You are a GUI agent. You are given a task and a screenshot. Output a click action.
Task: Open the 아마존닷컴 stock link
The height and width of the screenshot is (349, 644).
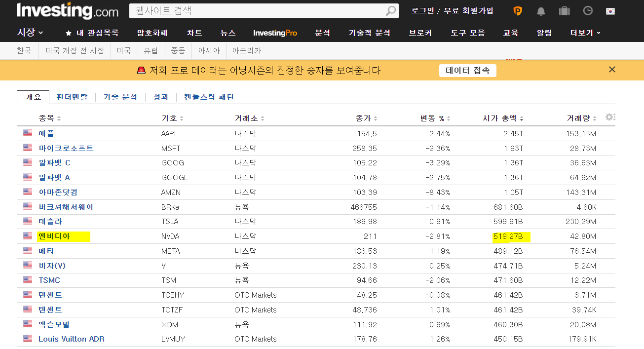[x=58, y=192]
